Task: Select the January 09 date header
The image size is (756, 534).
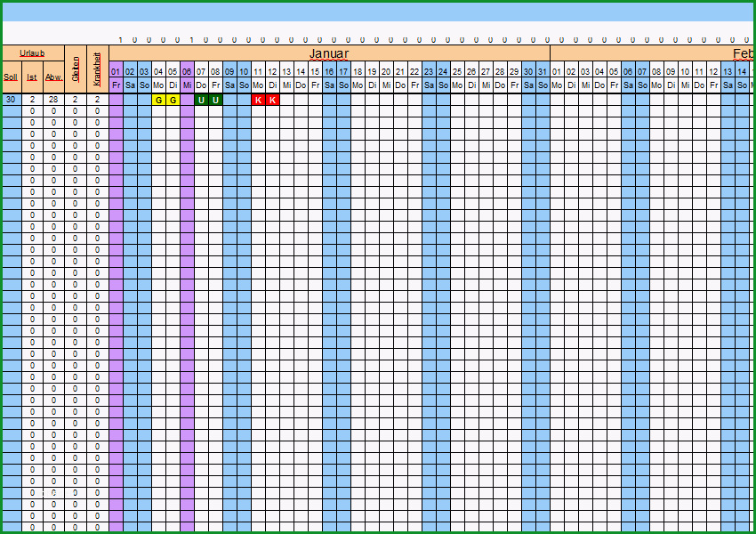Action: pyautogui.click(x=230, y=71)
